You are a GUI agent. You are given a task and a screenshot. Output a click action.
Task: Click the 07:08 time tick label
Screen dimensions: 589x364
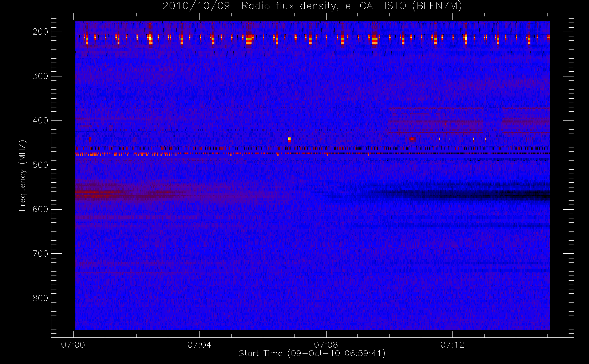[x=326, y=345]
